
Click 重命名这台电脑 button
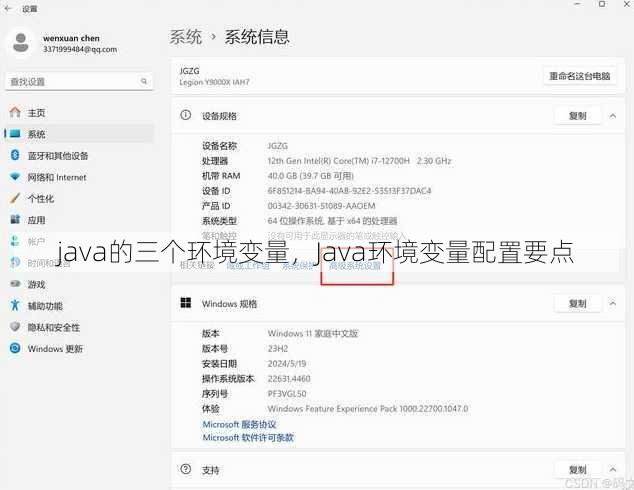579,76
